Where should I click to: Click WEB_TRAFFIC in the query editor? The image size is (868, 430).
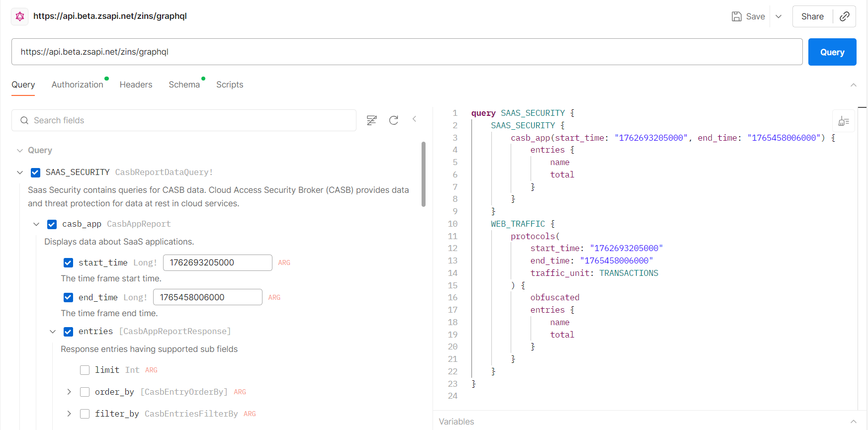click(x=518, y=224)
